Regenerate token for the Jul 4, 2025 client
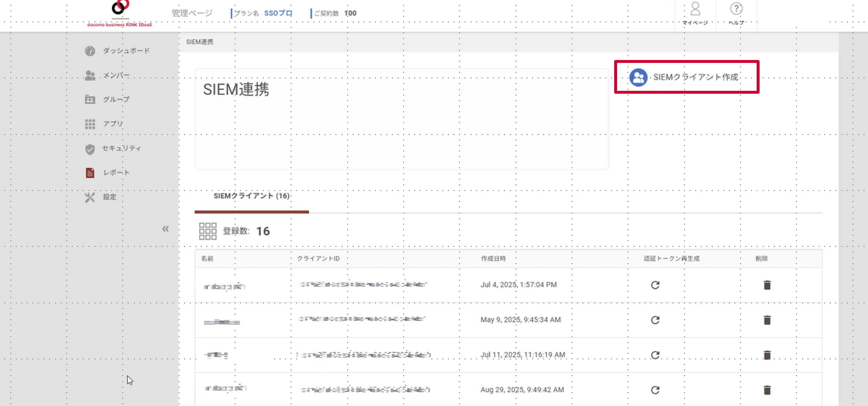 pos(654,285)
